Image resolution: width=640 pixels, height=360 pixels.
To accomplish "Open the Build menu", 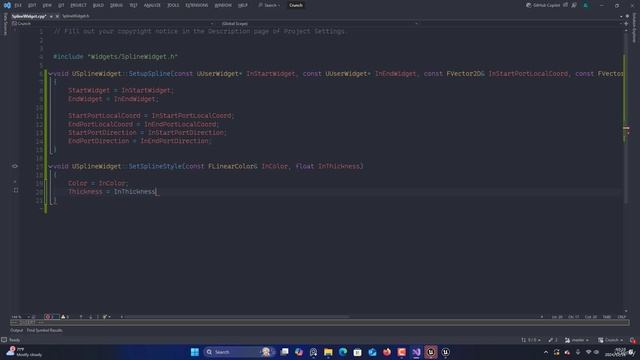I will click(98, 5).
